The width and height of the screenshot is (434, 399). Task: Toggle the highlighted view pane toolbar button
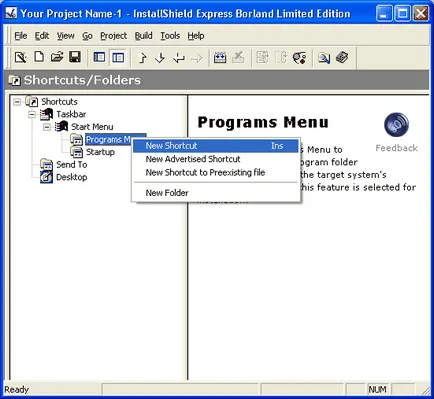point(118,58)
